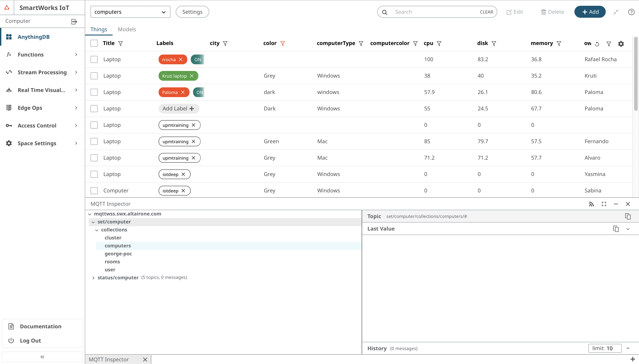This screenshot has width=639, height=364.
Task: Check the Computer row checkbox
Action: click(x=94, y=190)
